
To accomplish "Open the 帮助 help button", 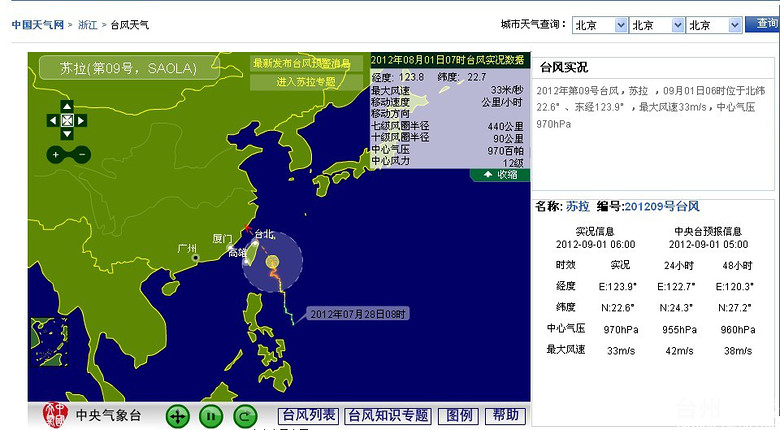I will click(505, 416).
